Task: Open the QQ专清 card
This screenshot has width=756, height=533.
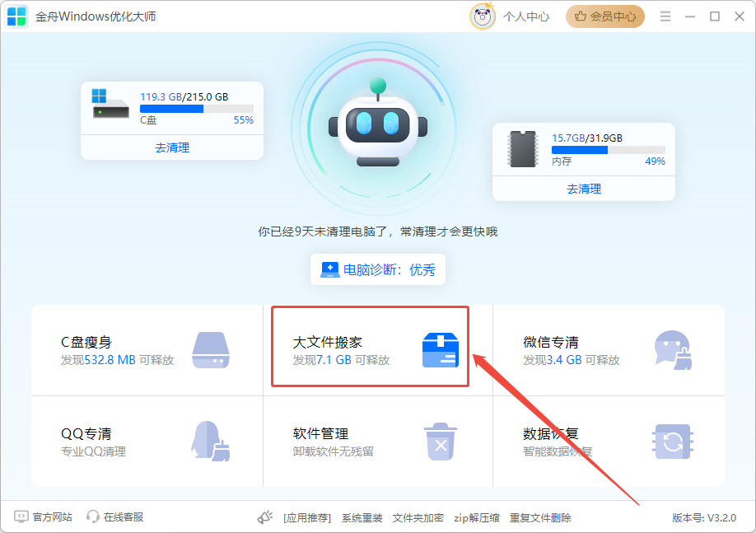Action: tap(147, 442)
